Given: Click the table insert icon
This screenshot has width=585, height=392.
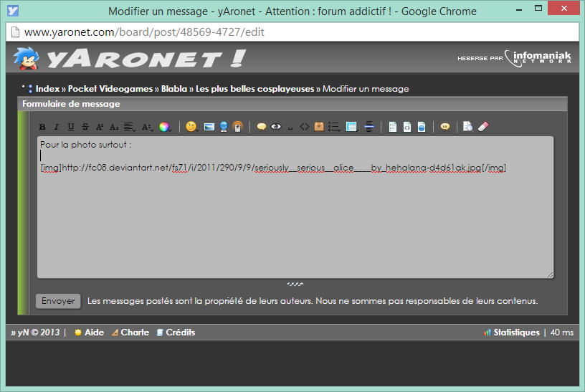Looking at the screenshot, I should click(x=351, y=127).
